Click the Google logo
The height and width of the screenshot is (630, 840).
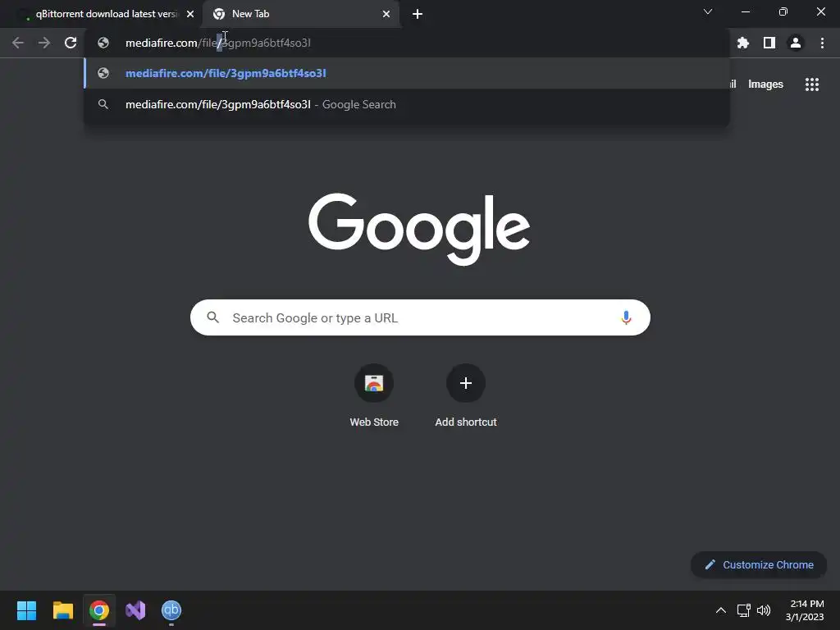[419, 230]
